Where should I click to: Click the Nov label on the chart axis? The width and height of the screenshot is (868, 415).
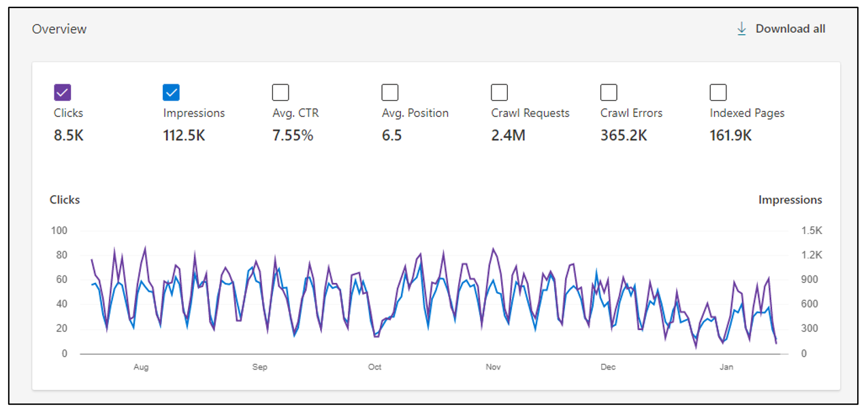coord(494,367)
